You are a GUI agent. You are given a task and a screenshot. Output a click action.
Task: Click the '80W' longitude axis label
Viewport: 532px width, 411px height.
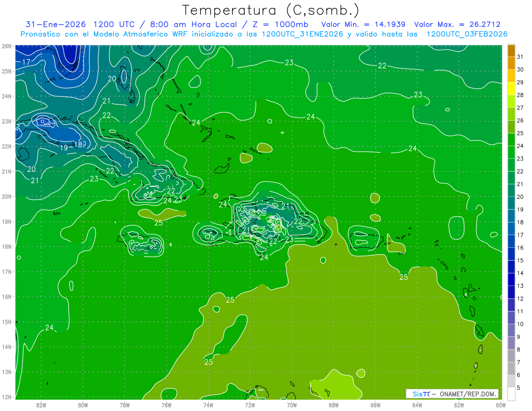(x=83, y=405)
